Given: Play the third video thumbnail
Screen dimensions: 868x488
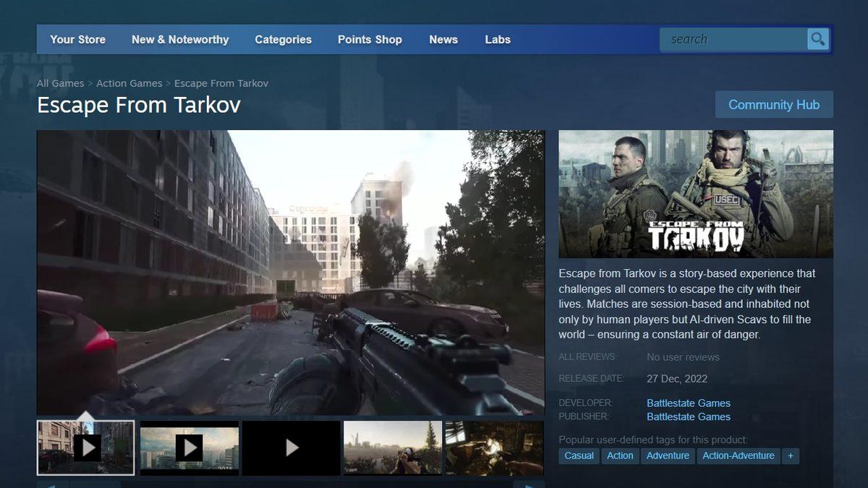Looking at the screenshot, I should 291,448.
